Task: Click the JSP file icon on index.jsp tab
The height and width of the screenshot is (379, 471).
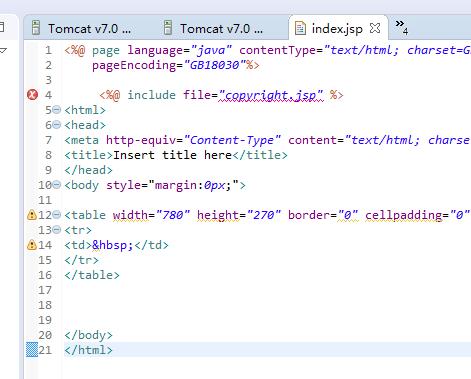Action: coord(300,28)
